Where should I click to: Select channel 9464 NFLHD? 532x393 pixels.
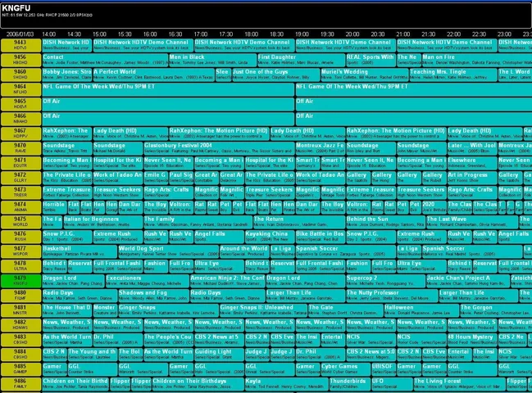pyautogui.click(x=20, y=89)
